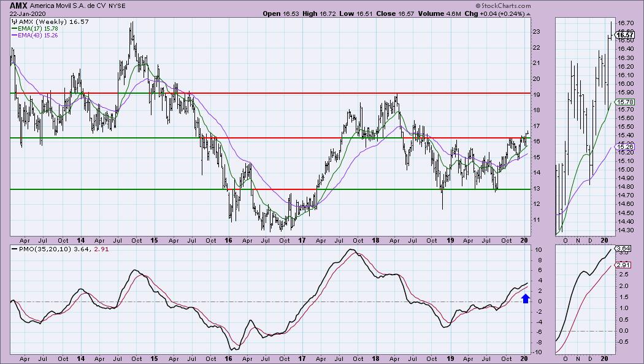This screenshot has height=364, width=644.
Task: Click the 0.0 label on the zoom PMO axis
Action: (x=624, y=331)
